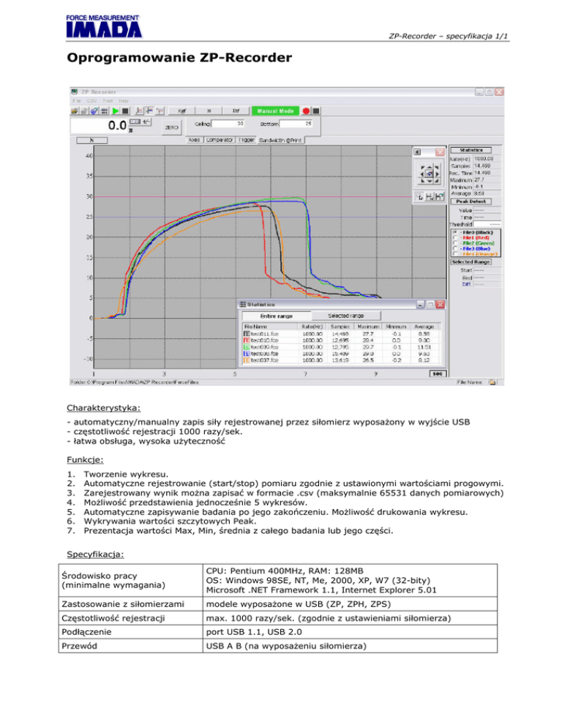Click the green play start icon
Screen dimensions: 562x728
coord(115,111)
